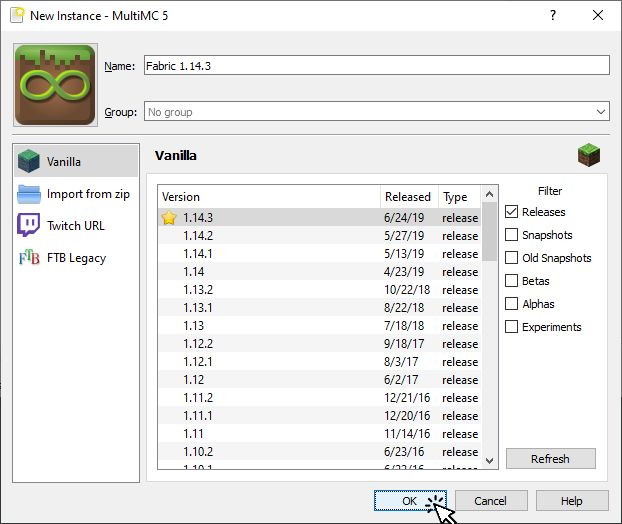This screenshot has height=524, width=622.
Task: Open the Help button
Action: [572, 501]
